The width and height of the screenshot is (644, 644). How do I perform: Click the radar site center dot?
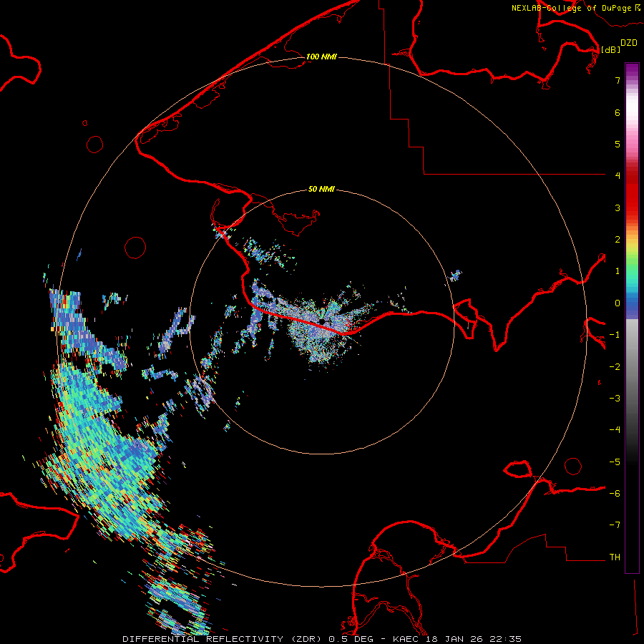tap(321, 321)
